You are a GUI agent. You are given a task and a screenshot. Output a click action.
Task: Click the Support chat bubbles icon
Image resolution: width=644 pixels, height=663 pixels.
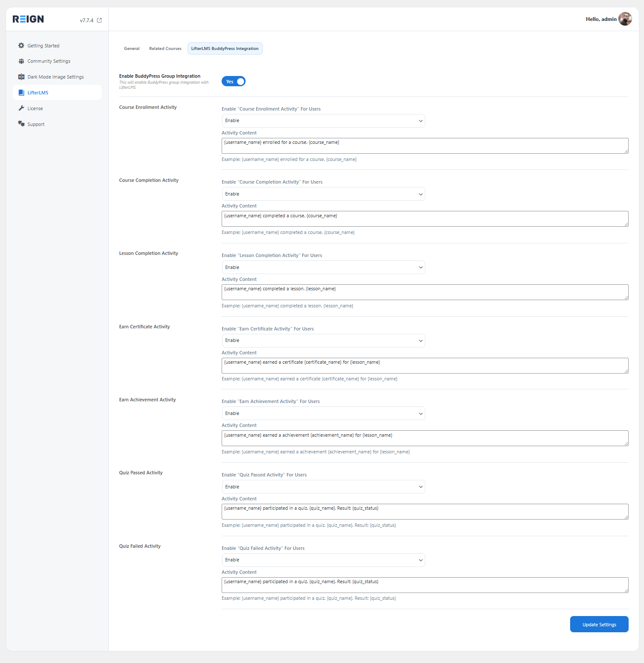click(x=21, y=124)
